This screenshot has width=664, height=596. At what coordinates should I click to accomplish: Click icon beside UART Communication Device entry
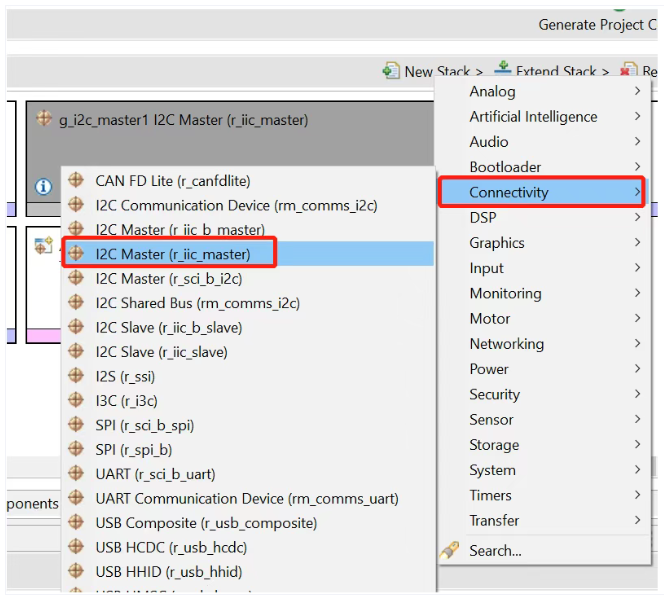[x=76, y=498]
